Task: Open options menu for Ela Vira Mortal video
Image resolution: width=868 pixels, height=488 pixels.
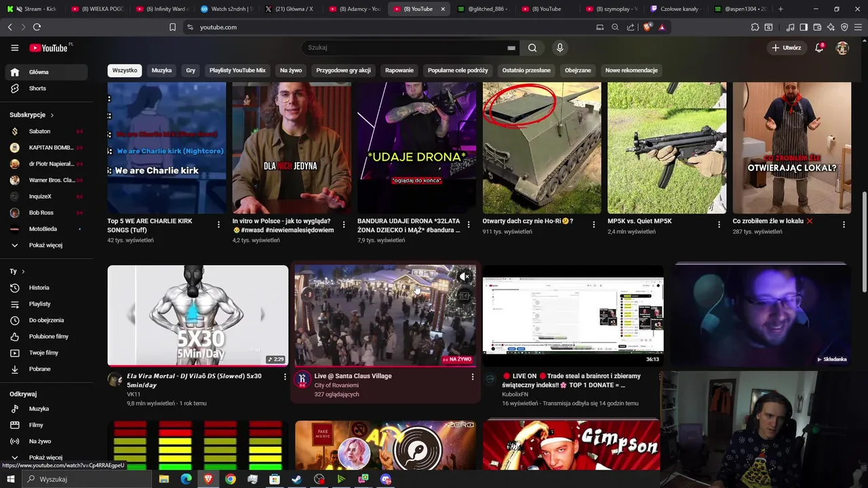Action: pos(285,377)
